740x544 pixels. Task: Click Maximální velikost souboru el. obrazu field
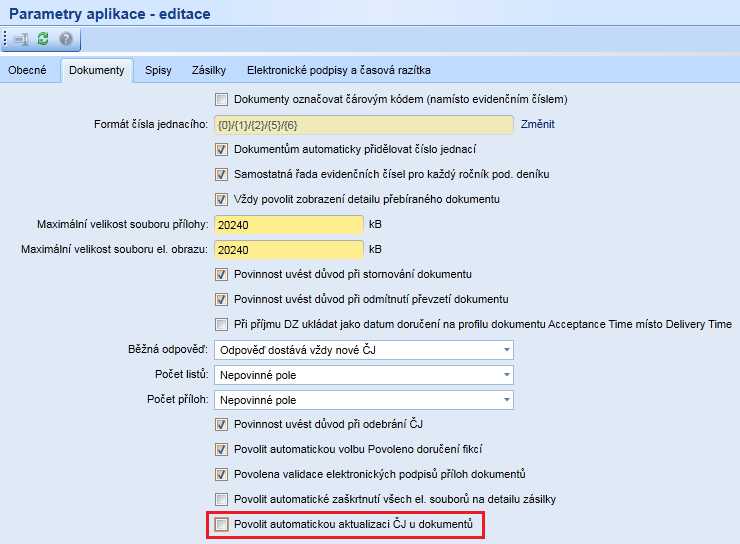(289, 250)
